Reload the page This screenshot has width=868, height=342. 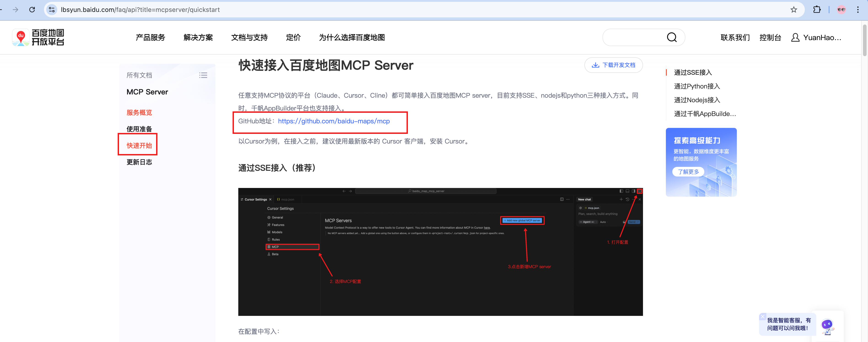click(x=32, y=9)
